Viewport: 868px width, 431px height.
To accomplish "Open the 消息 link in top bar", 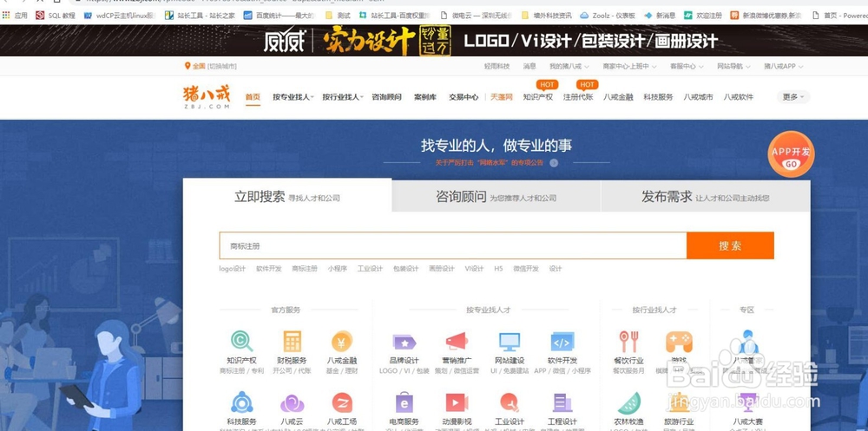I will (529, 66).
